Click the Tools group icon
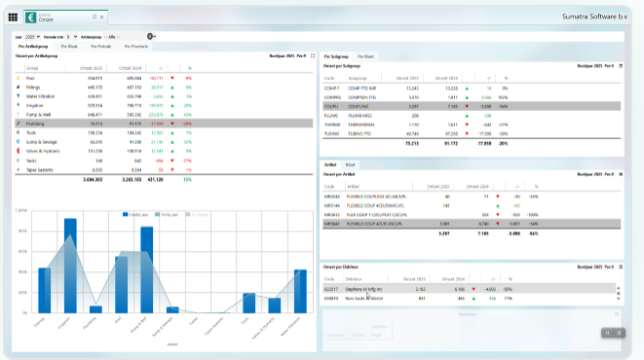The height and width of the screenshot is (360, 644). 19,133
